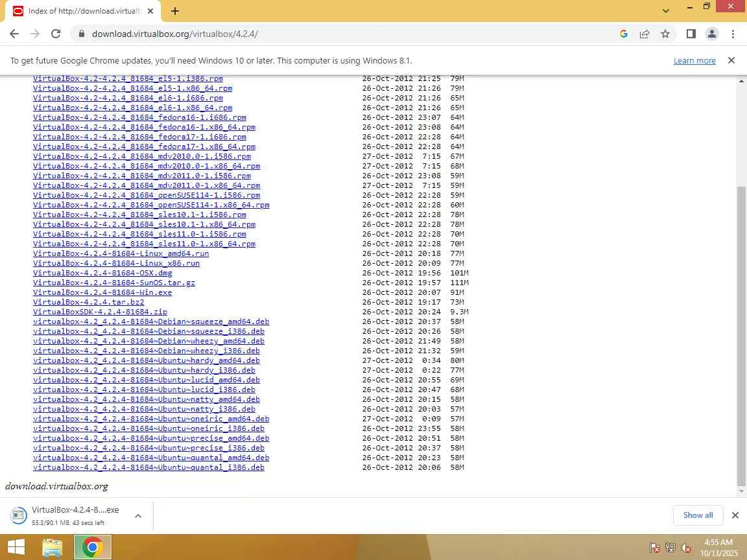Screen dimensions: 747x560
Task: Open the tab search chevron
Action: click(665, 11)
